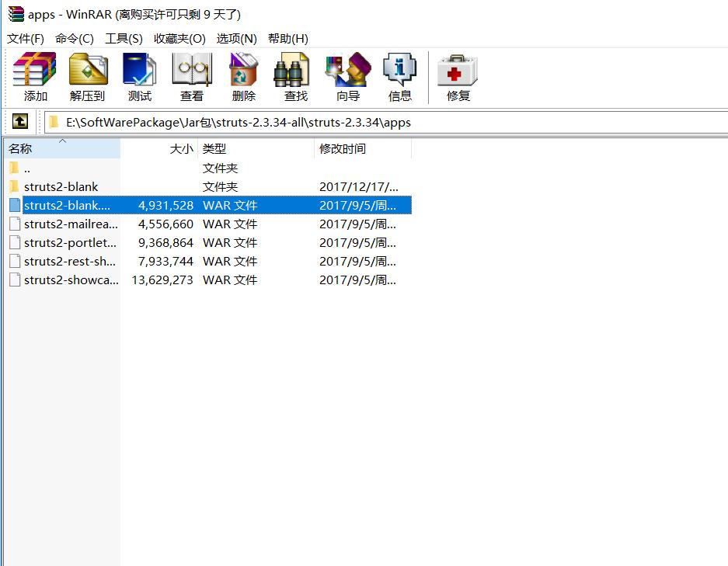
Task: Select the struts2-showca... file name
Action: pos(71,280)
